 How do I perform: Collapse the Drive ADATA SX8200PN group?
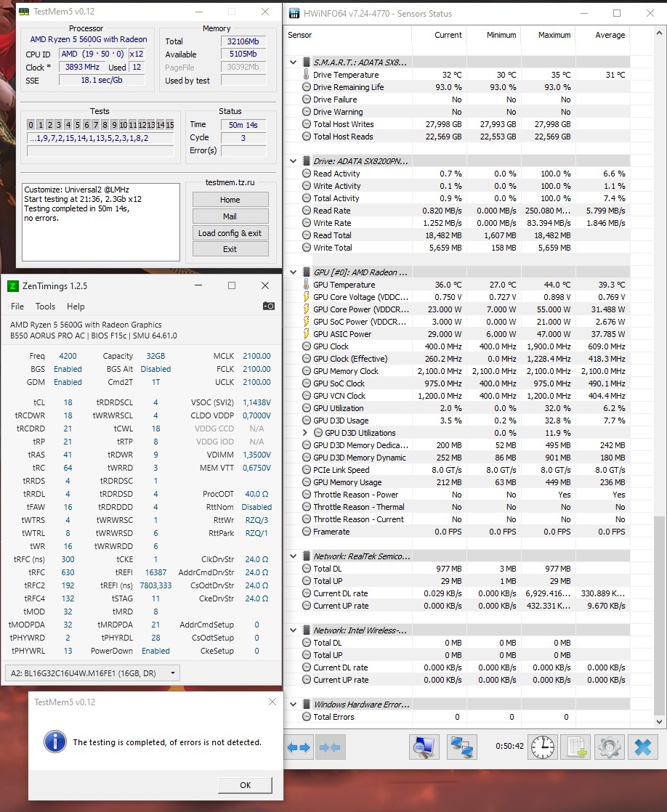pos(294,161)
